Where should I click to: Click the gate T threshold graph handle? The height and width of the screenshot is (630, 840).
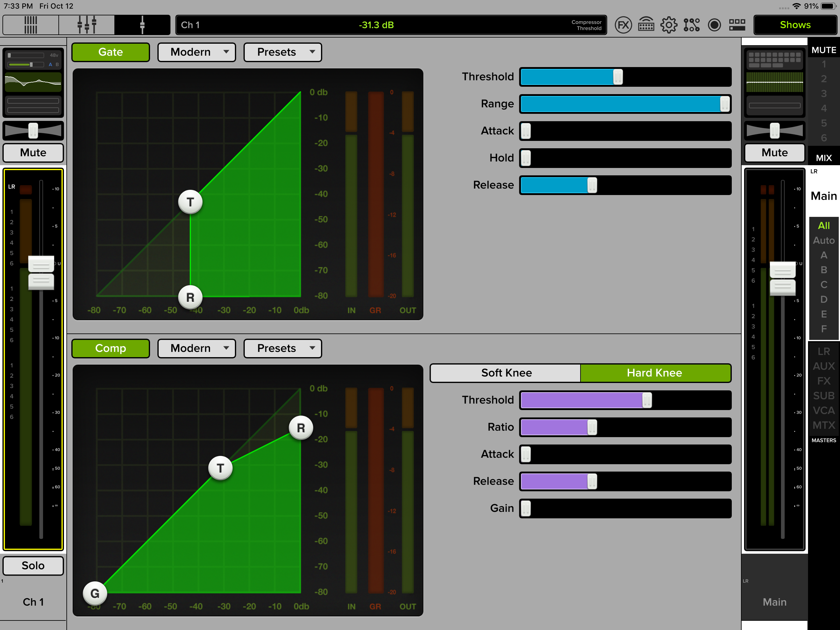pyautogui.click(x=190, y=202)
